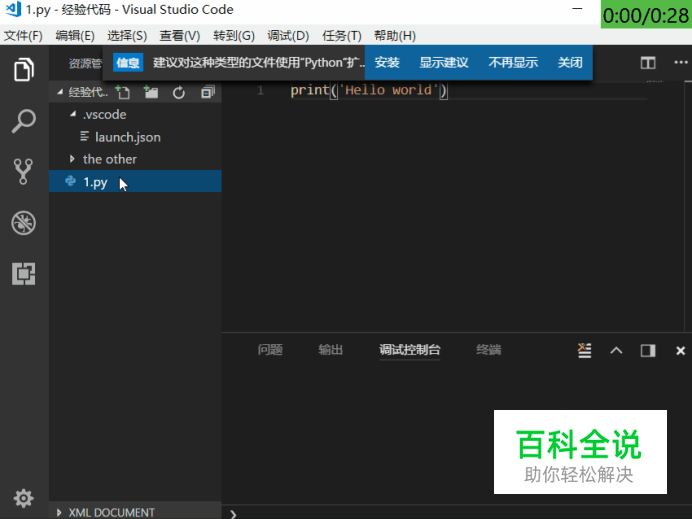692x519 pixels.
Task: Click the Python file icon beside 1.py
Action: (x=71, y=181)
